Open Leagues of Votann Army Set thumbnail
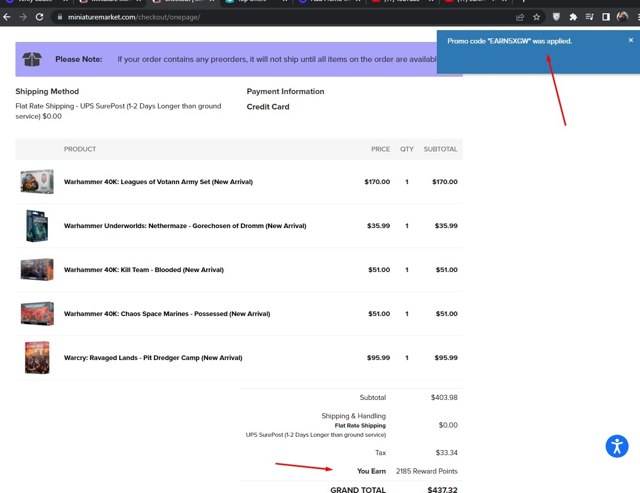Viewport: 640px width, 493px height. coord(37,182)
